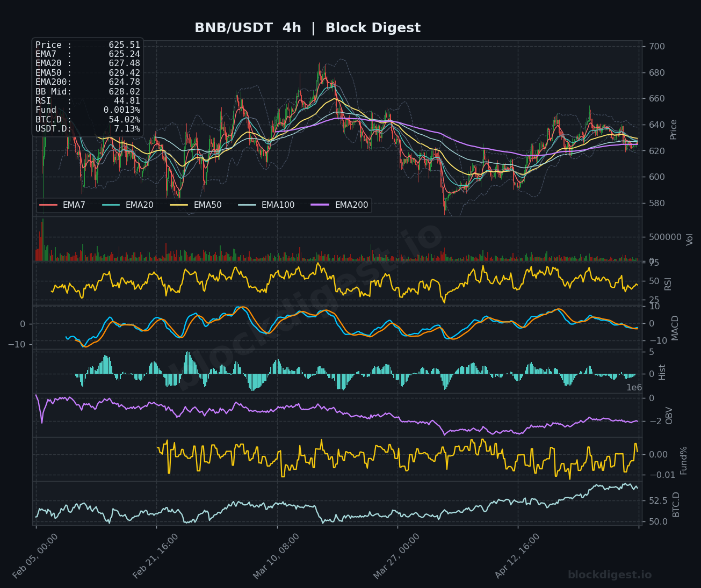Image resolution: width=701 pixels, height=588 pixels.
Task: Select the EMA7 legend entry
Action: pos(62,205)
